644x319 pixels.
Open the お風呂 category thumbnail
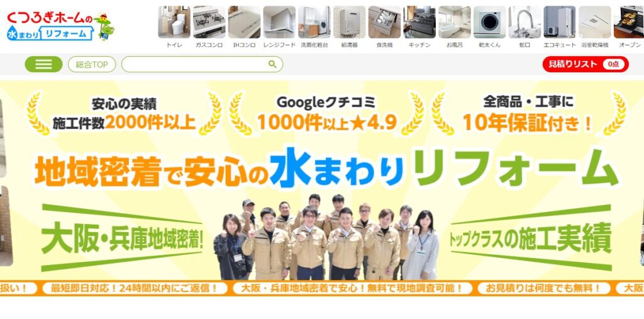(455, 27)
